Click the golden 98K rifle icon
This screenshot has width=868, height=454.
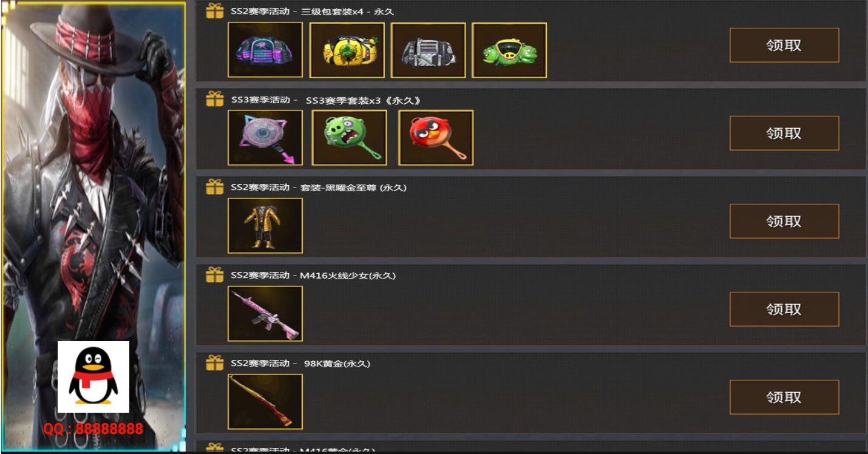[x=265, y=401]
